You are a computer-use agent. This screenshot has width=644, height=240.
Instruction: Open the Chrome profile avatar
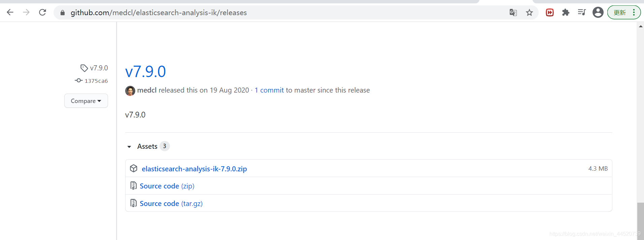[x=598, y=12]
